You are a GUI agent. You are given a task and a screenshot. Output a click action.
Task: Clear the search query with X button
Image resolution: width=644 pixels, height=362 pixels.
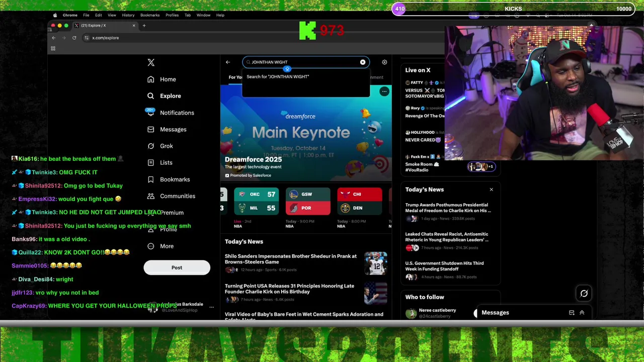pyautogui.click(x=363, y=62)
